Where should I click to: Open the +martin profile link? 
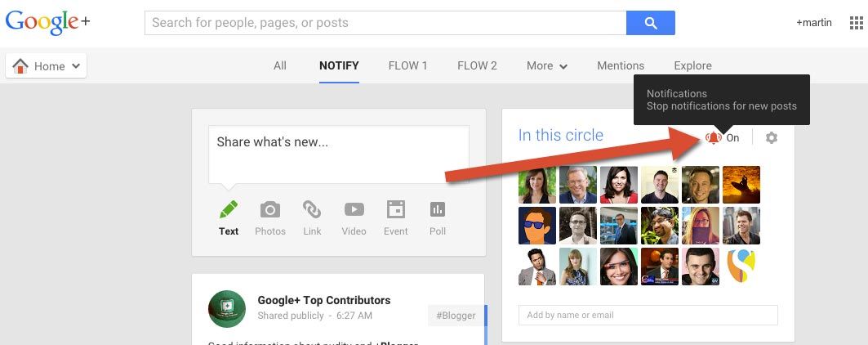click(814, 23)
